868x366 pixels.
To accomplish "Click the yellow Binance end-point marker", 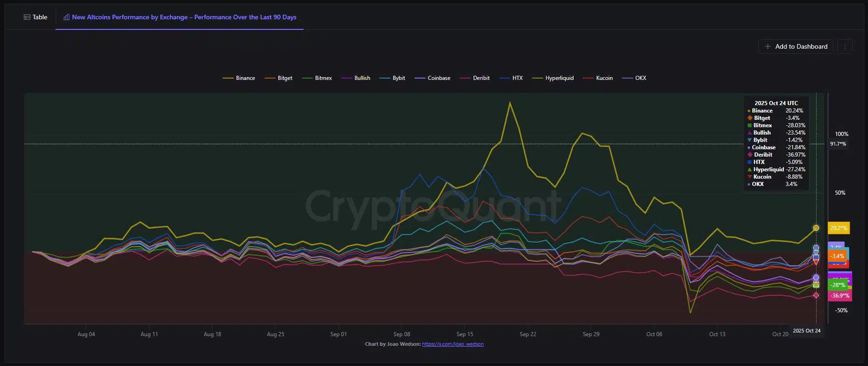I will (x=816, y=228).
